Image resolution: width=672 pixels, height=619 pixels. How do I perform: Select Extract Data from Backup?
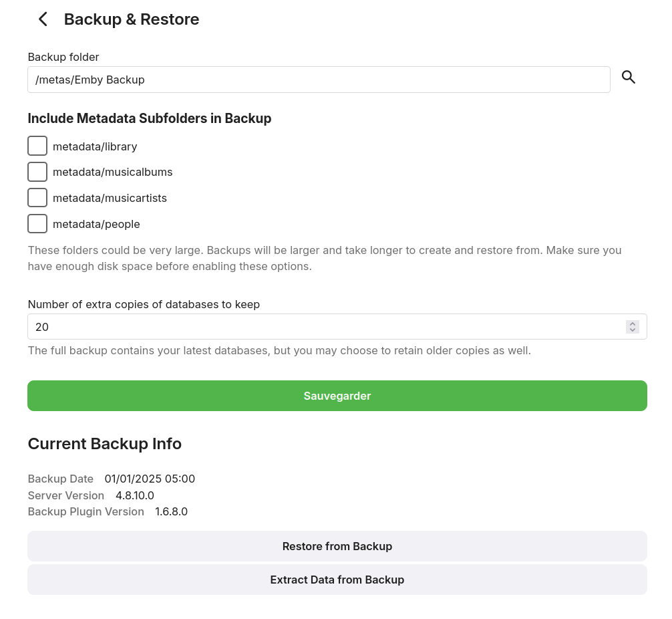tap(337, 580)
